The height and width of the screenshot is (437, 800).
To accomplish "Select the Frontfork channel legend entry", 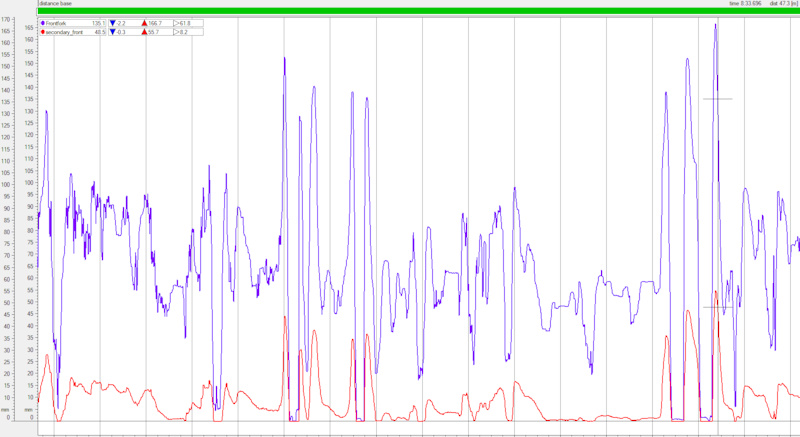I will (72, 23).
